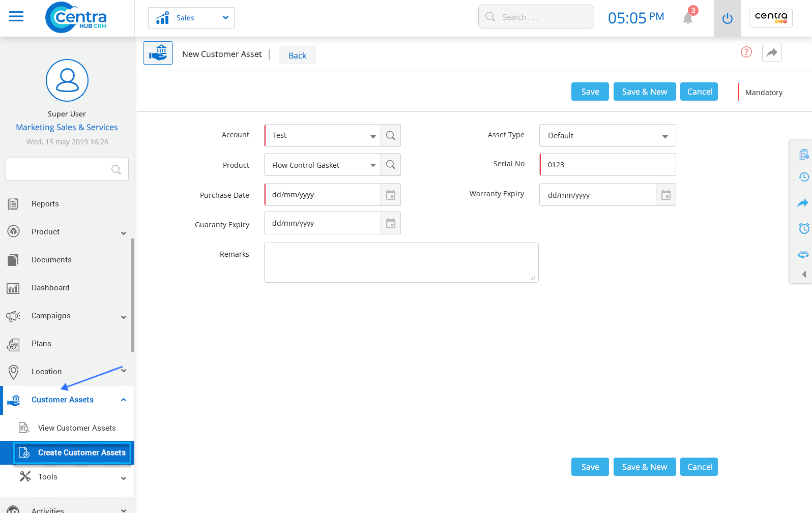812x513 pixels.
Task: Click the sidebar vertical scrollbar
Action: point(132,295)
